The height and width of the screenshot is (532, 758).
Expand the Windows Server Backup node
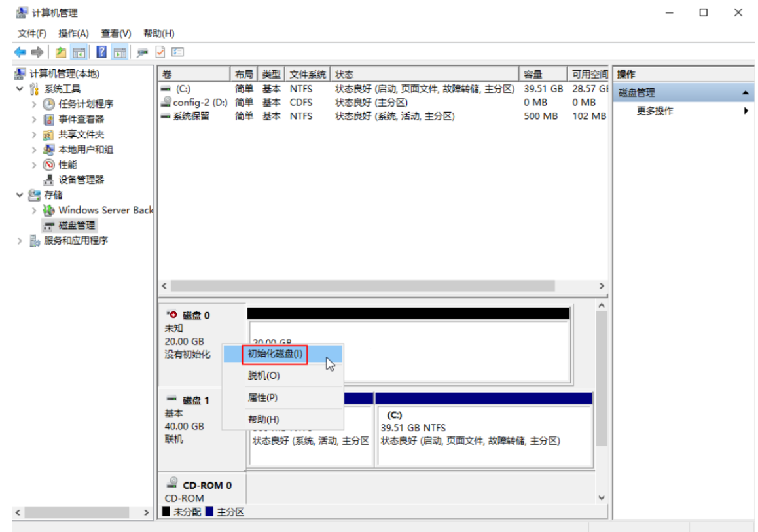pos(34,210)
